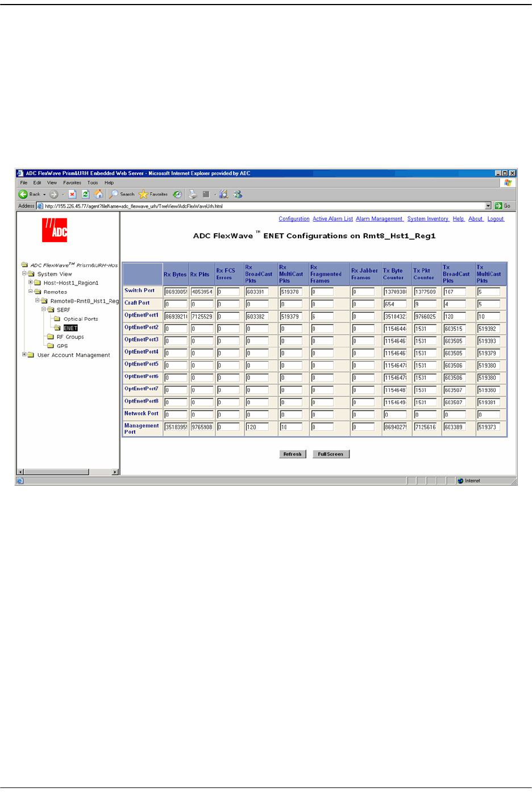Click the Logout link
This screenshot has width=532, height=792.
[496, 219]
